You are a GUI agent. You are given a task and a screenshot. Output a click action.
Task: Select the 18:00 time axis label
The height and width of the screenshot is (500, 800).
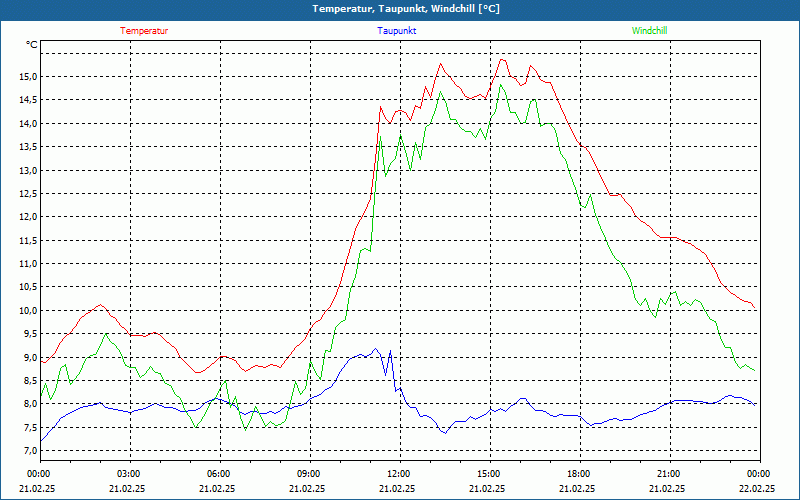click(x=579, y=474)
